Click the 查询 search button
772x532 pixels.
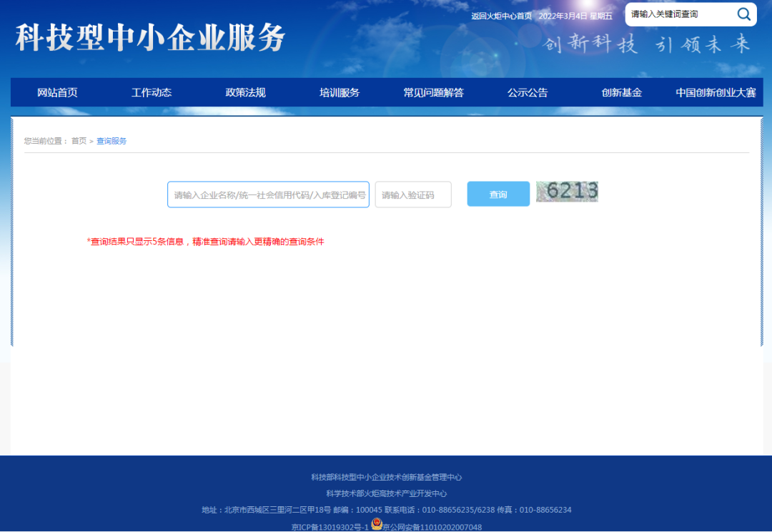coord(498,194)
